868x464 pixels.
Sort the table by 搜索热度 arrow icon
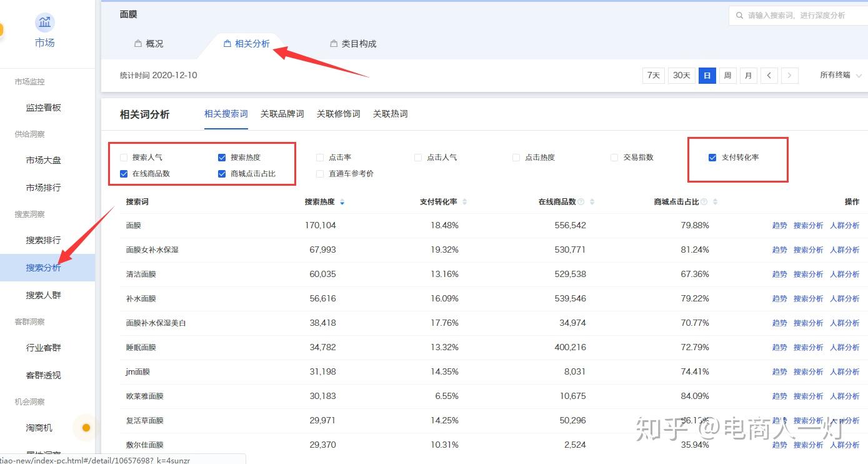(342, 202)
